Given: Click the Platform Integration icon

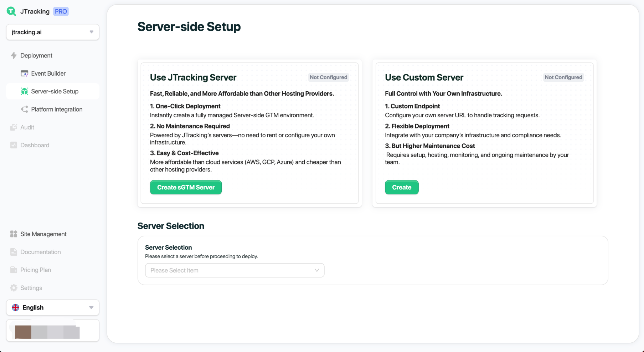Looking at the screenshot, I should click(x=25, y=109).
